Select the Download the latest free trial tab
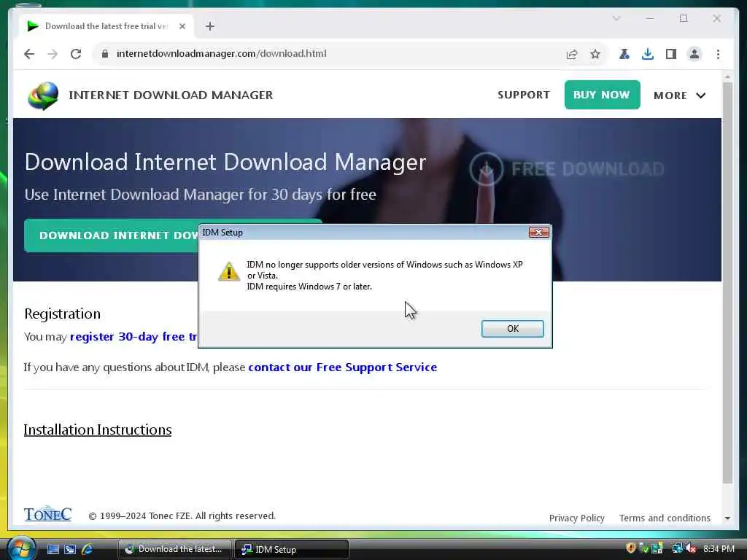The width and height of the screenshot is (747, 560). point(107,26)
